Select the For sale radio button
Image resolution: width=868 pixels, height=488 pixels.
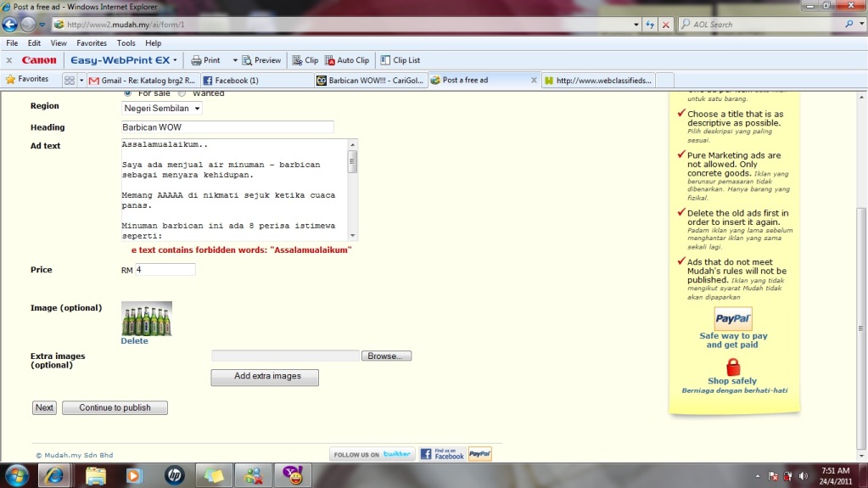(128, 93)
